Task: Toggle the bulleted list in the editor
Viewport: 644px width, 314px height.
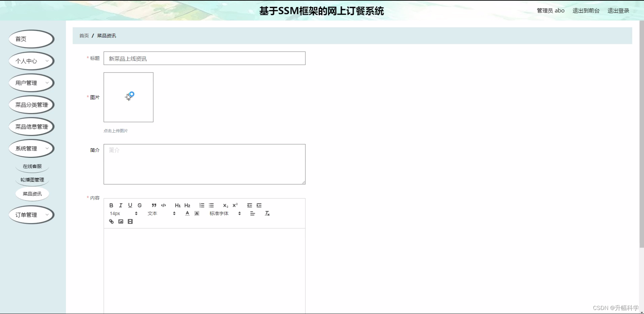Action: [211, 205]
